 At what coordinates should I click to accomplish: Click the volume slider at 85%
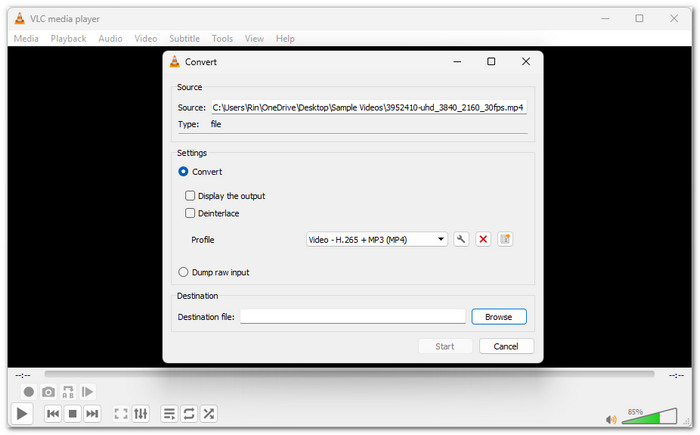[650, 416]
